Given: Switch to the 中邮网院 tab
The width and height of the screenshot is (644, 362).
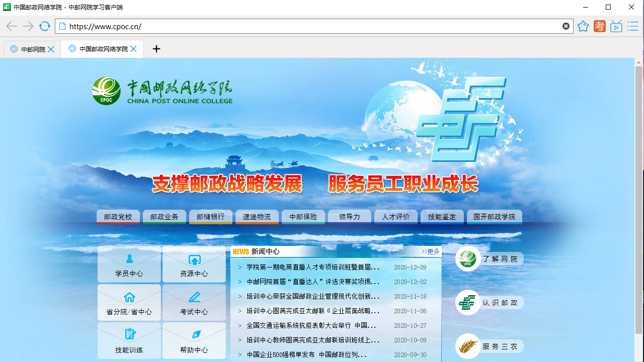Looking at the screenshot, I should click(31, 49).
